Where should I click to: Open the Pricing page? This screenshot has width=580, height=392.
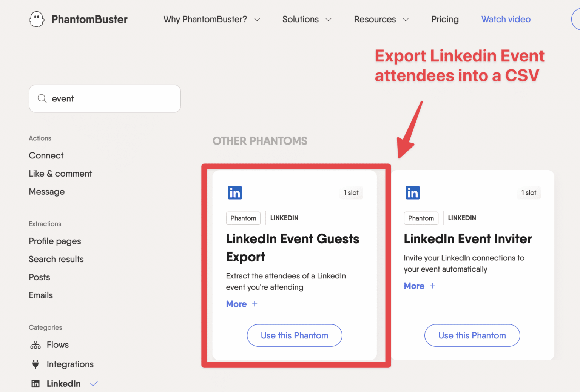coord(445,19)
